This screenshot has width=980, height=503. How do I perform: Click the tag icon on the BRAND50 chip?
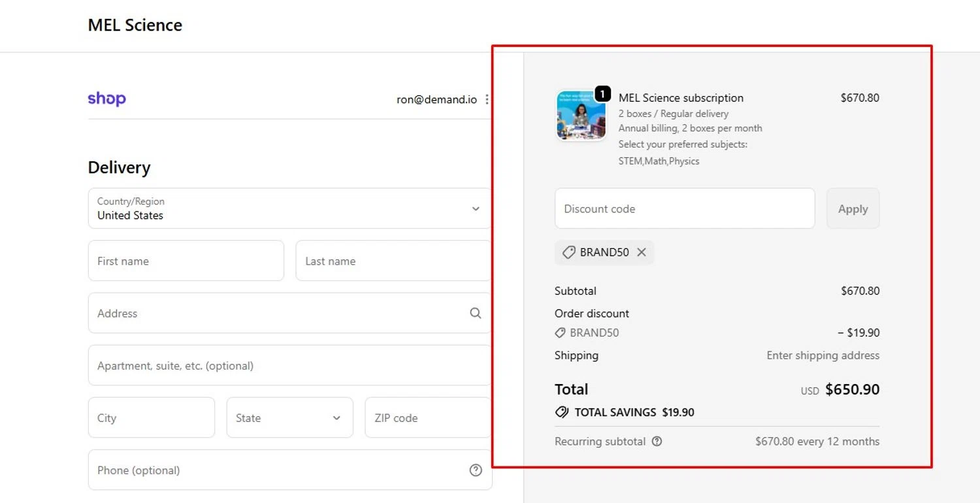569,252
